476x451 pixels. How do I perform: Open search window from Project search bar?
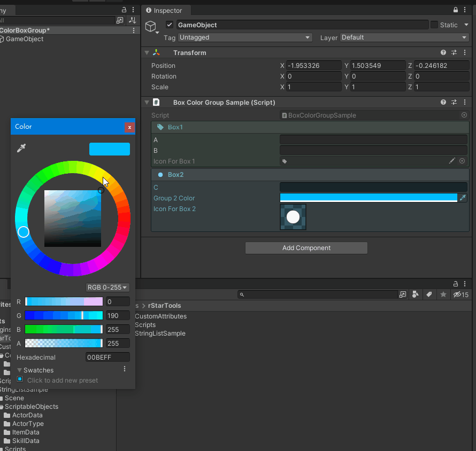(403, 294)
